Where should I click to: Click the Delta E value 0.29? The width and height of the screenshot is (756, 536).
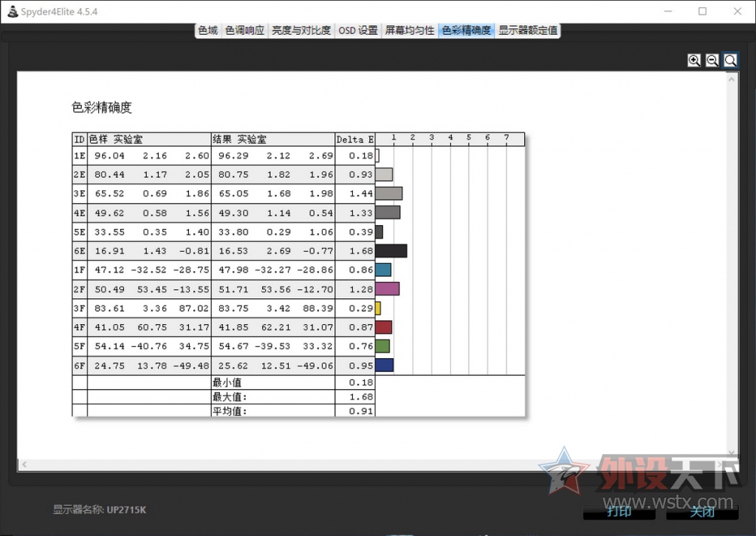(x=361, y=309)
